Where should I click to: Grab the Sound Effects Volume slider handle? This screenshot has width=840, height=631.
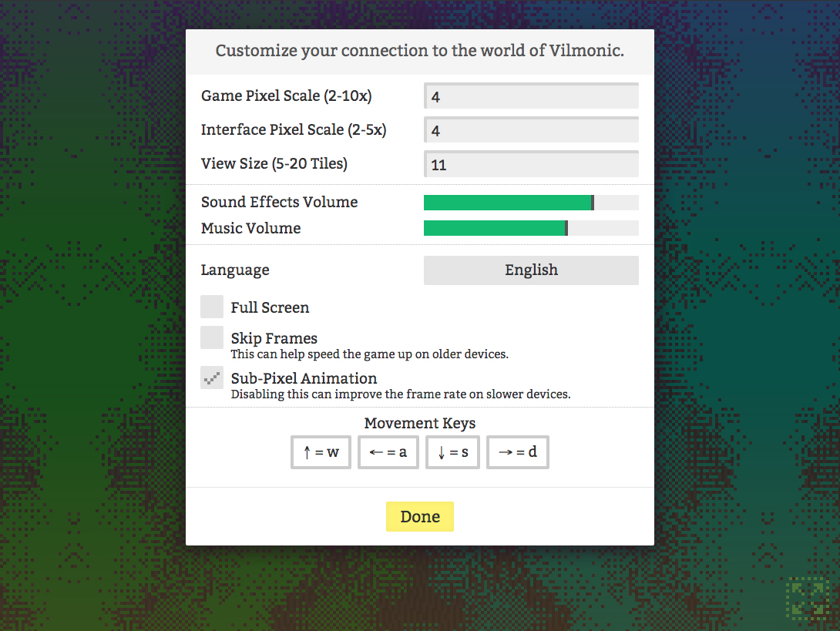(x=592, y=203)
